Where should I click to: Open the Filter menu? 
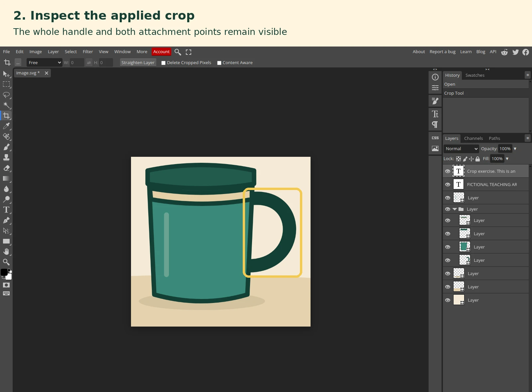(88, 52)
